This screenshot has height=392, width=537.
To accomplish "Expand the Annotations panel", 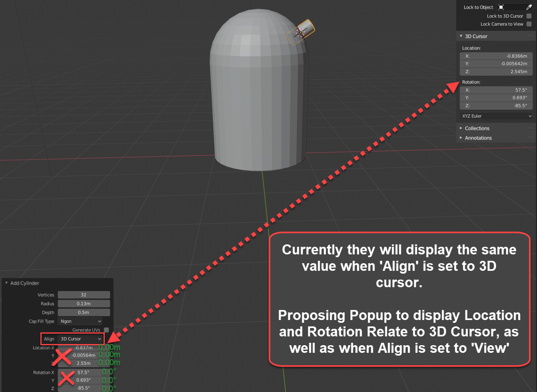I will click(461, 138).
